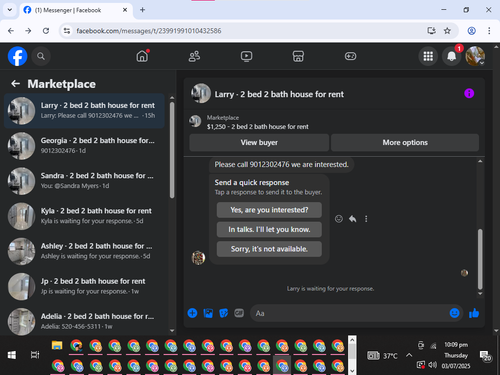The width and height of the screenshot is (500, 375).
Task: Open Kyla conversation in chat list
Action: 84,216
